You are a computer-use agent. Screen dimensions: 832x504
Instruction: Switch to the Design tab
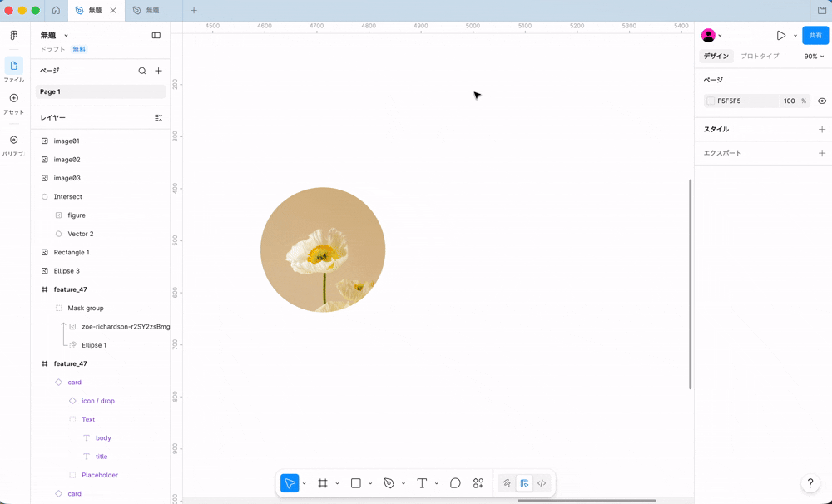pos(716,57)
